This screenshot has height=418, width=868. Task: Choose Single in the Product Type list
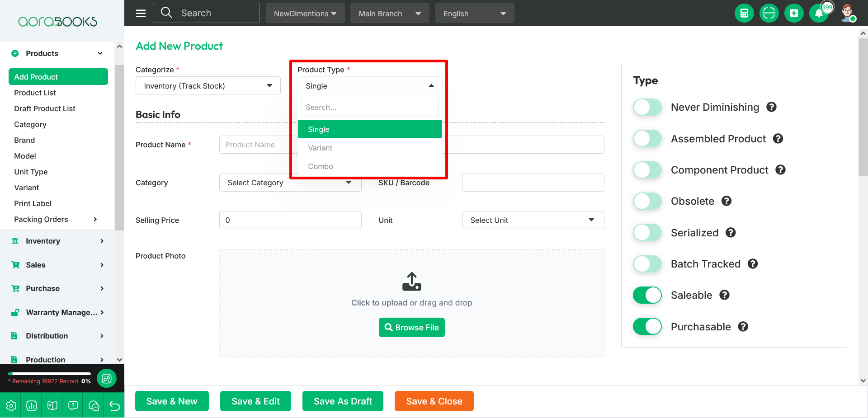click(x=370, y=129)
